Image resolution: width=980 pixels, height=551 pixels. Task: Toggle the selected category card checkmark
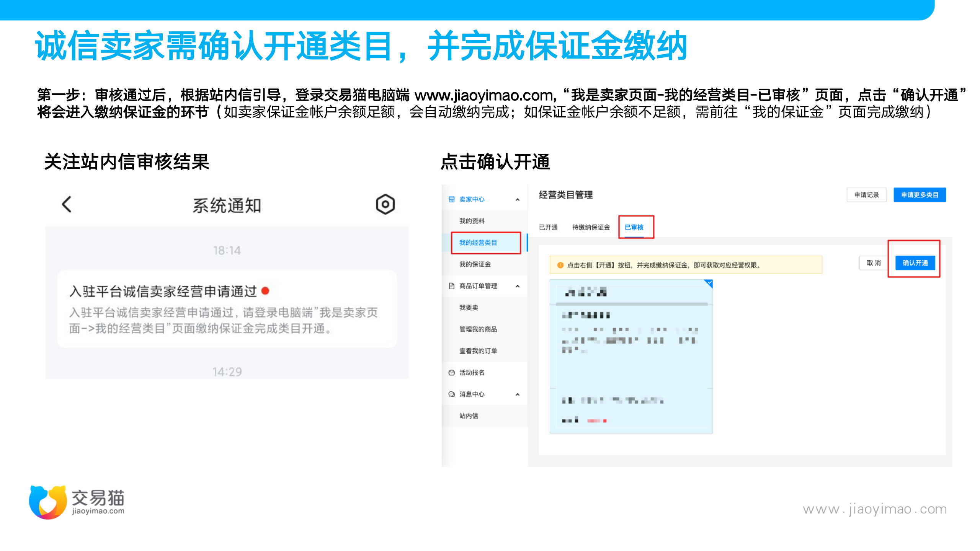pos(709,284)
